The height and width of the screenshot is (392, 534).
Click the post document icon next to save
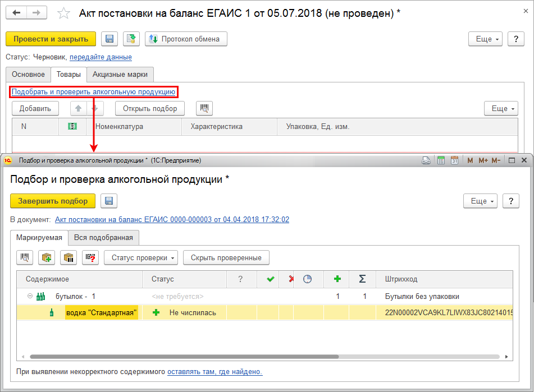131,39
